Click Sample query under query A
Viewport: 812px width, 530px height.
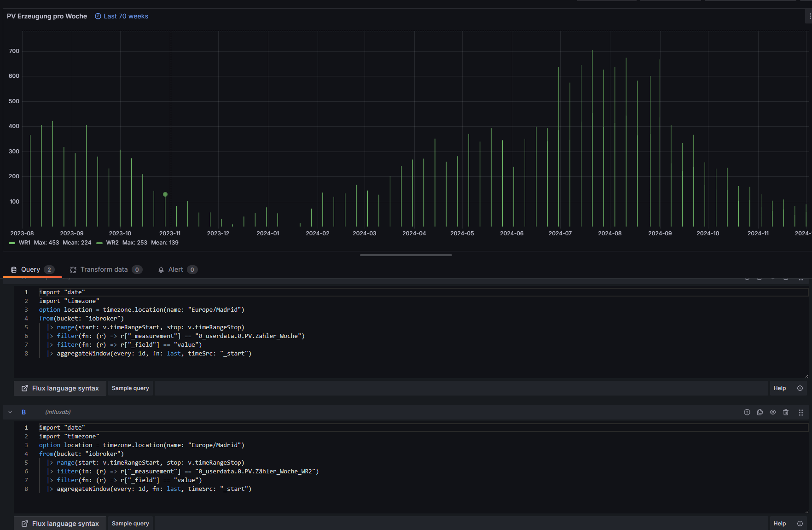click(x=130, y=388)
